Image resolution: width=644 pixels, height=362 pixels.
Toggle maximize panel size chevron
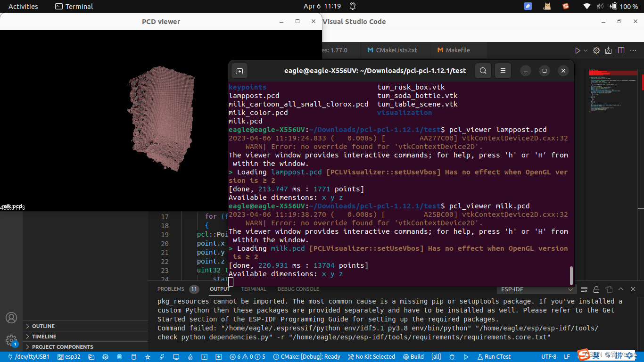click(x=621, y=289)
